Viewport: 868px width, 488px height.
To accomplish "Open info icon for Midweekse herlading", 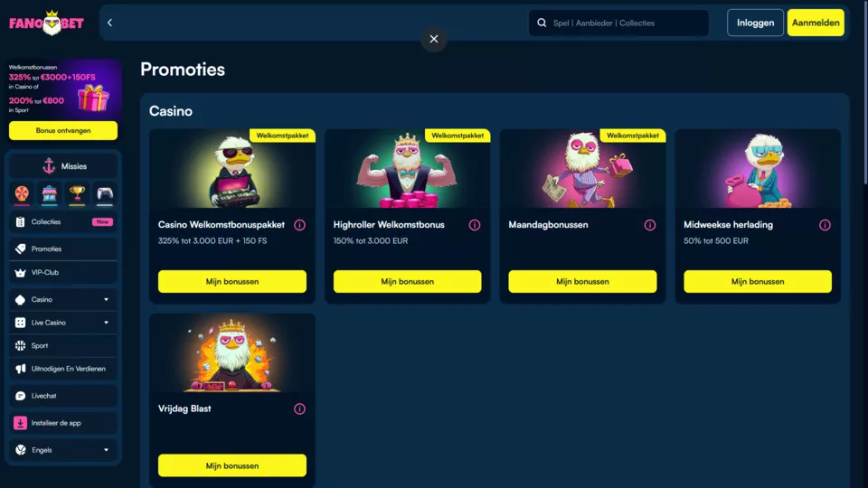I will click(825, 225).
